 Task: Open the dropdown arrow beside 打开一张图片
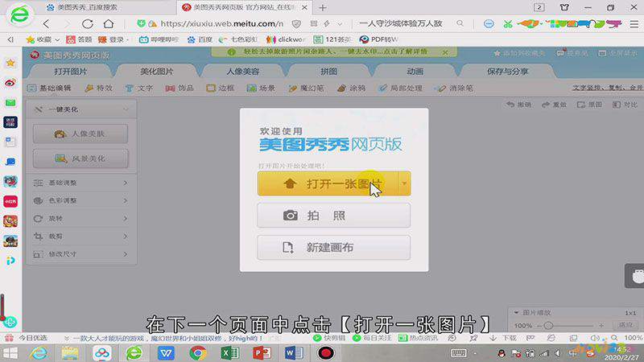[x=404, y=183]
